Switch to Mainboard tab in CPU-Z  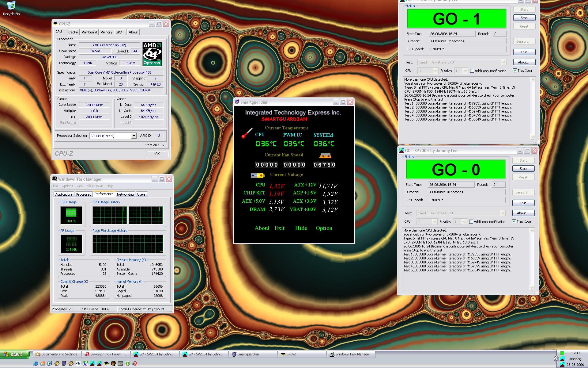[89, 32]
